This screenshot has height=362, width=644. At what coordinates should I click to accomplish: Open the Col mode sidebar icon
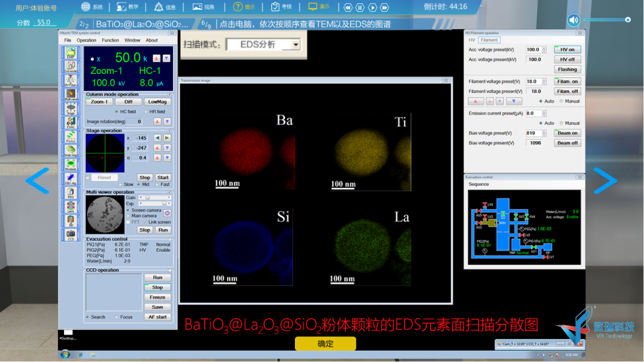pyautogui.click(x=71, y=67)
